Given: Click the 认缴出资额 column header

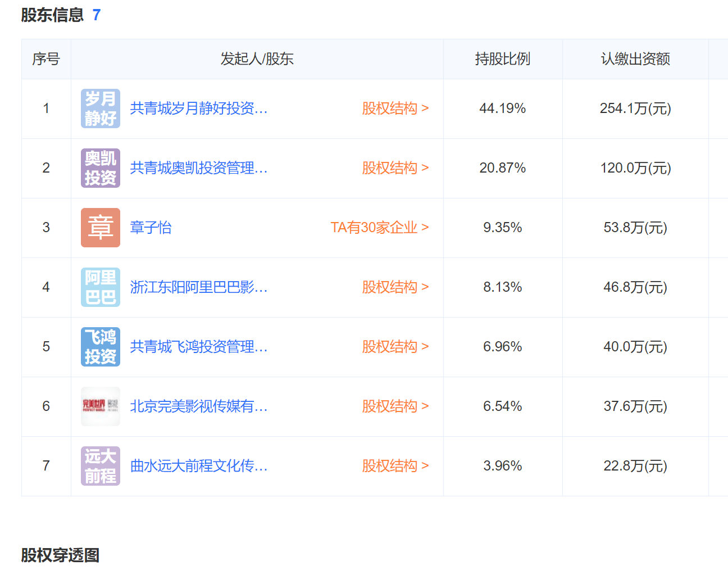Looking at the screenshot, I should click(x=635, y=59).
